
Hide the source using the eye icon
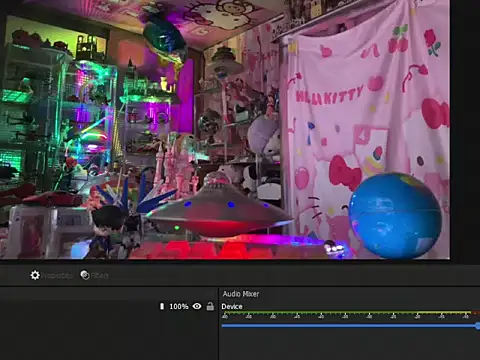(197, 306)
